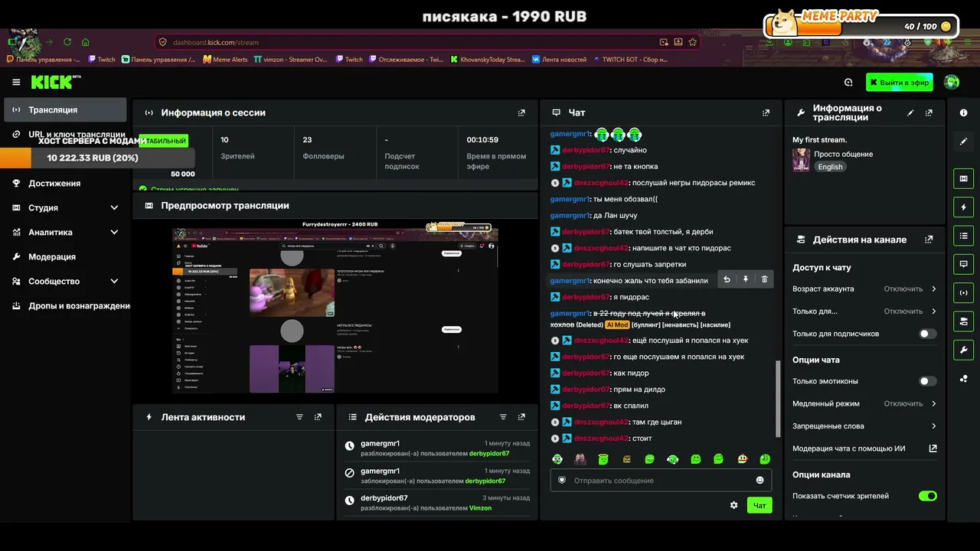Toggle session info widget in right rail
The width and height of the screenshot is (980, 551).
click(963, 292)
